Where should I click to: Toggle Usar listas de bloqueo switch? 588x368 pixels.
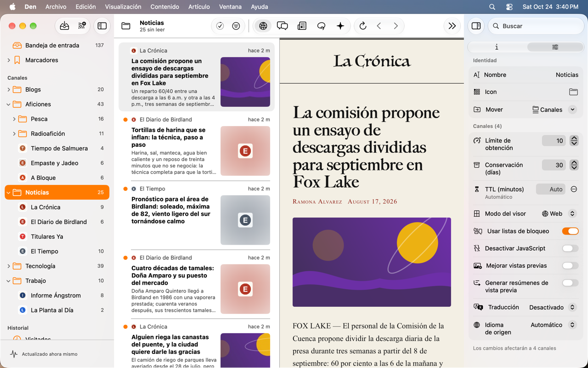point(570,231)
